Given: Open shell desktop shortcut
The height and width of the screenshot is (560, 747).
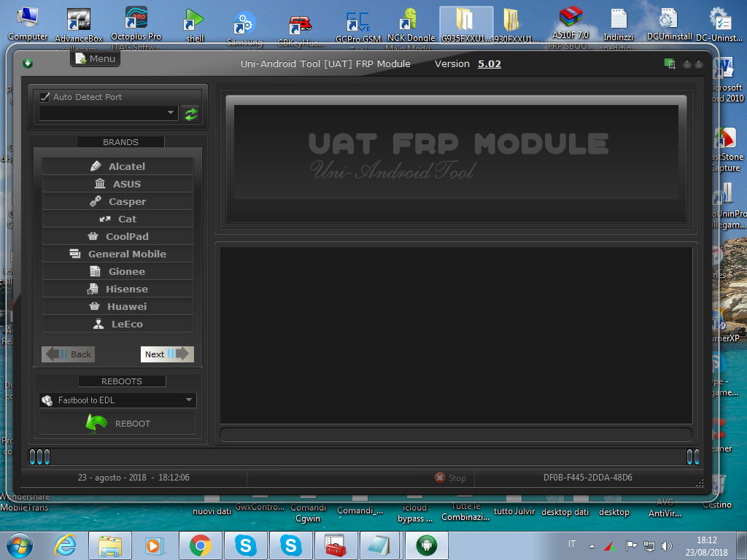Looking at the screenshot, I should [x=194, y=26].
